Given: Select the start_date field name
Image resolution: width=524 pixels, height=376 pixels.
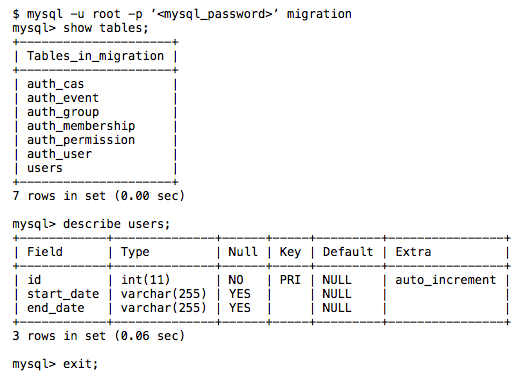Looking at the screenshot, I should tap(63, 294).
